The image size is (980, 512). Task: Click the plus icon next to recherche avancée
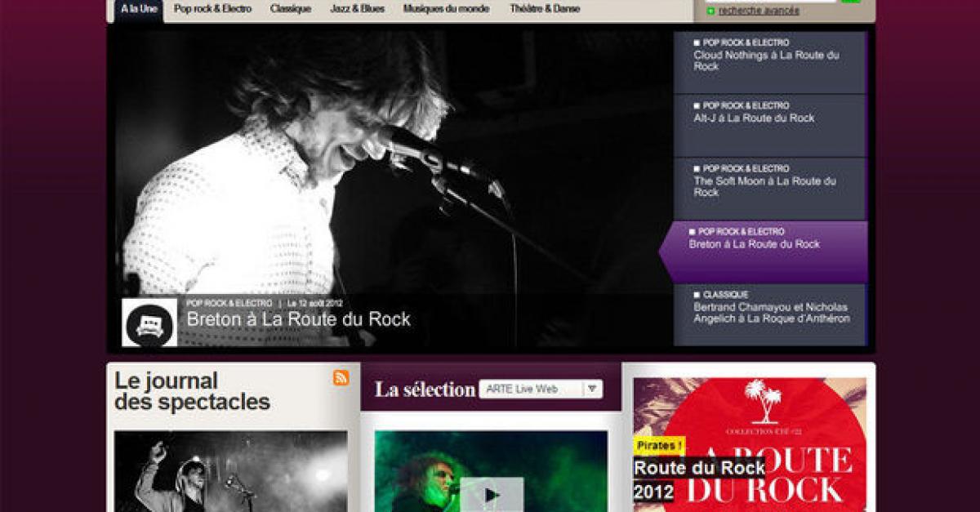pos(710,11)
